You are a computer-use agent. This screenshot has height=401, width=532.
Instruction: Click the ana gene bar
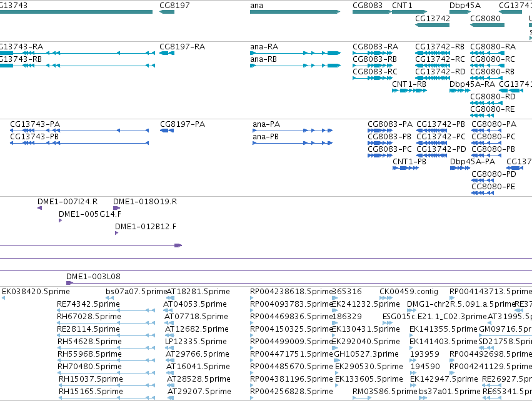[295, 12]
